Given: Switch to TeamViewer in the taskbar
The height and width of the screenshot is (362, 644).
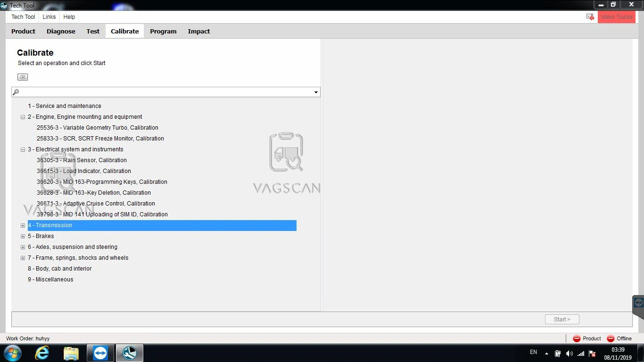Looking at the screenshot, I should click(100, 353).
